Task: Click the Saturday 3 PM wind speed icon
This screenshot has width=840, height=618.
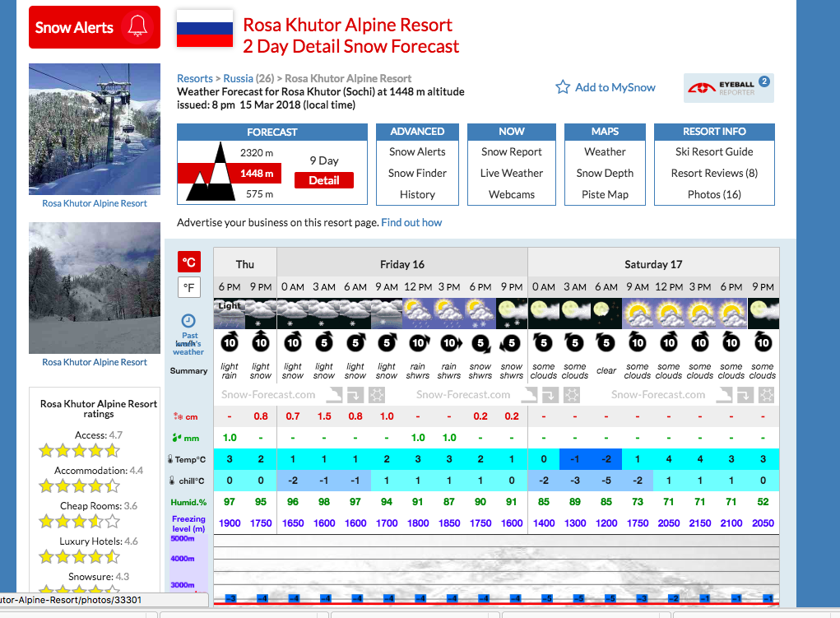Action: (699, 342)
